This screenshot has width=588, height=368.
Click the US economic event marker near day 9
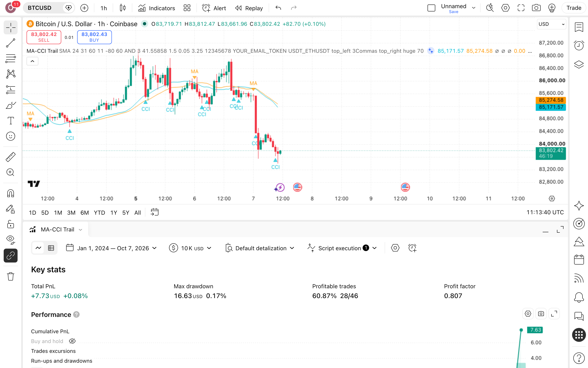[405, 187]
